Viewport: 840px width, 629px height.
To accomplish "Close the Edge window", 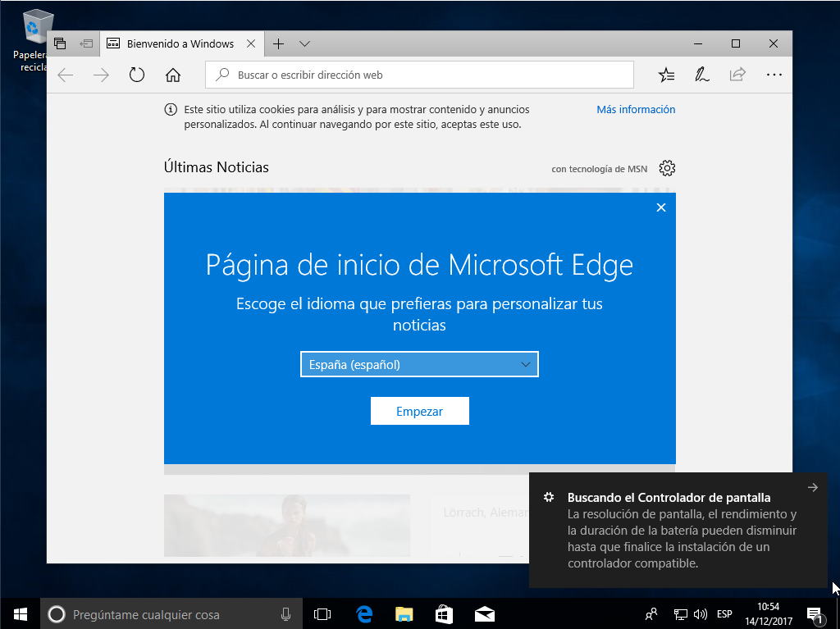I will click(x=773, y=44).
